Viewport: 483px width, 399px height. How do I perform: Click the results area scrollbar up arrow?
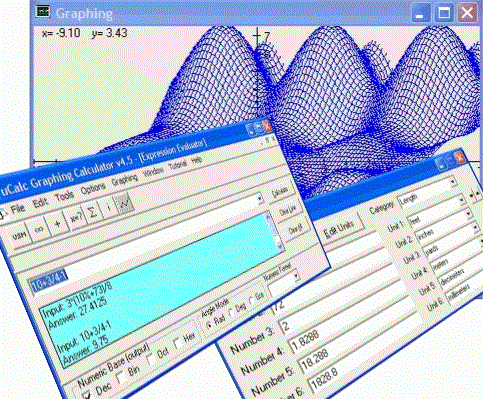pyautogui.click(x=269, y=217)
